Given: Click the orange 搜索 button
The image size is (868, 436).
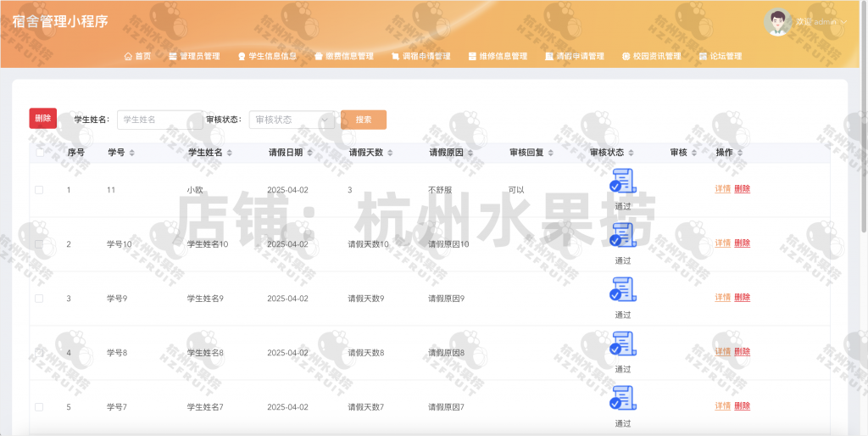Looking at the screenshot, I should coord(364,120).
